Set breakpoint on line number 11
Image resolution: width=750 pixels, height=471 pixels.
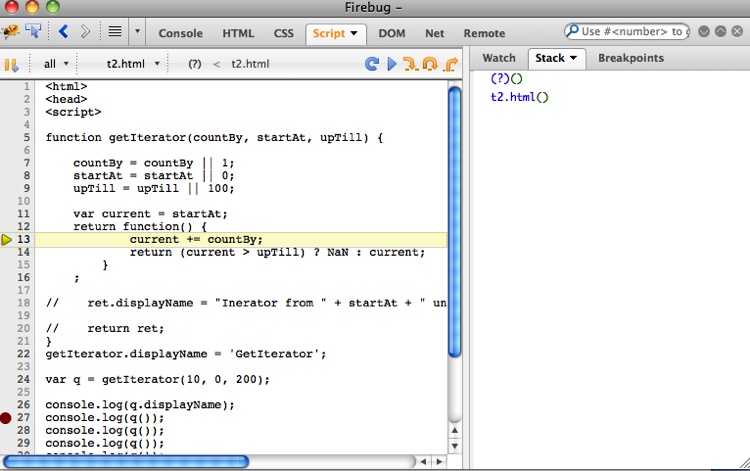pyautogui.click(x=23, y=214)
